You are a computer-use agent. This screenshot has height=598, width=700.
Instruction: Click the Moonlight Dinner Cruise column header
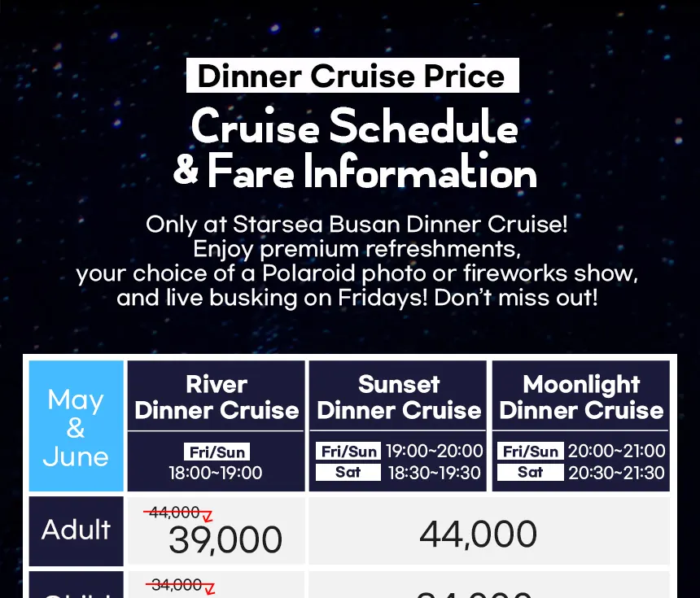581,397
